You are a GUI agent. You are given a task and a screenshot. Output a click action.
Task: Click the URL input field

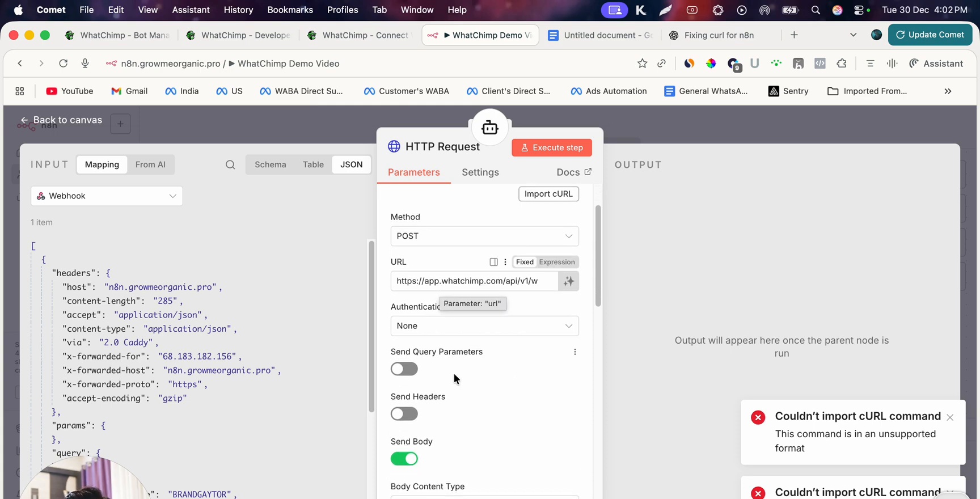(474, 281)
